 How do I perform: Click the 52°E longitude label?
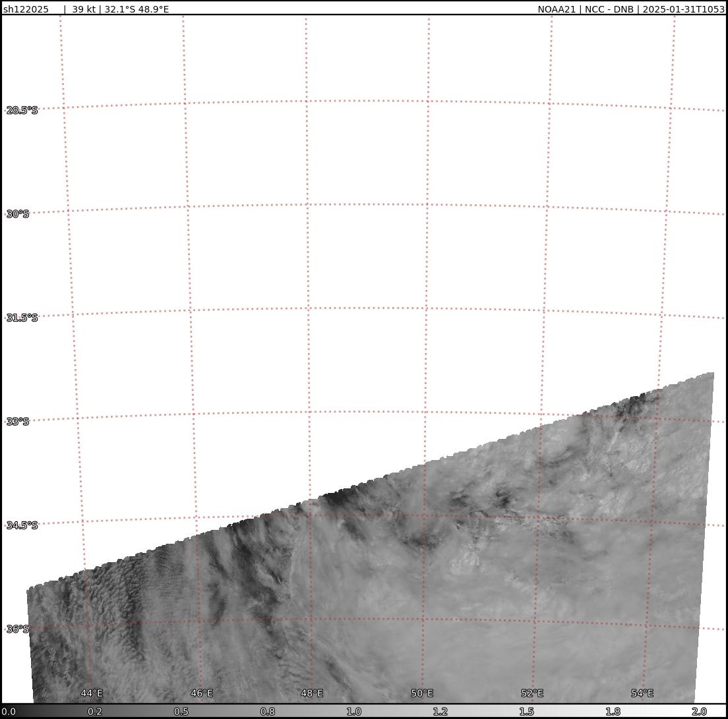532,693
